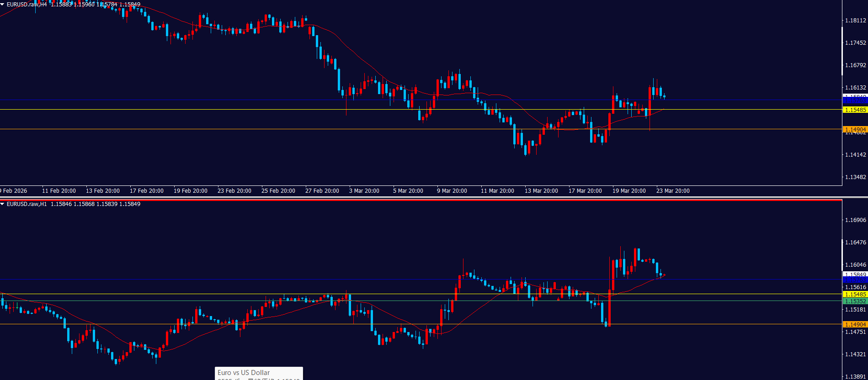
Task: Click the triangle arrow beside EURUSD.raw,H1 title
Action: click(3, 204)
